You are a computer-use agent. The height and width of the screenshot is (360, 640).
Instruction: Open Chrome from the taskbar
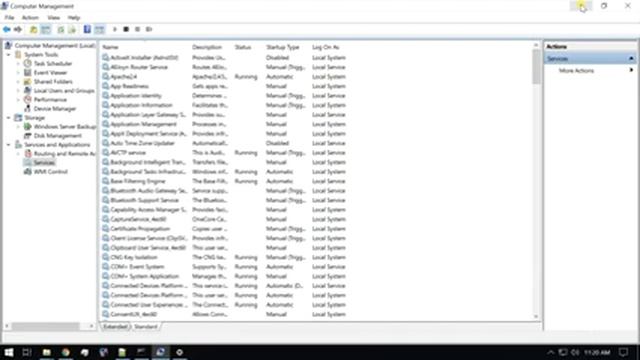(65, 352)
